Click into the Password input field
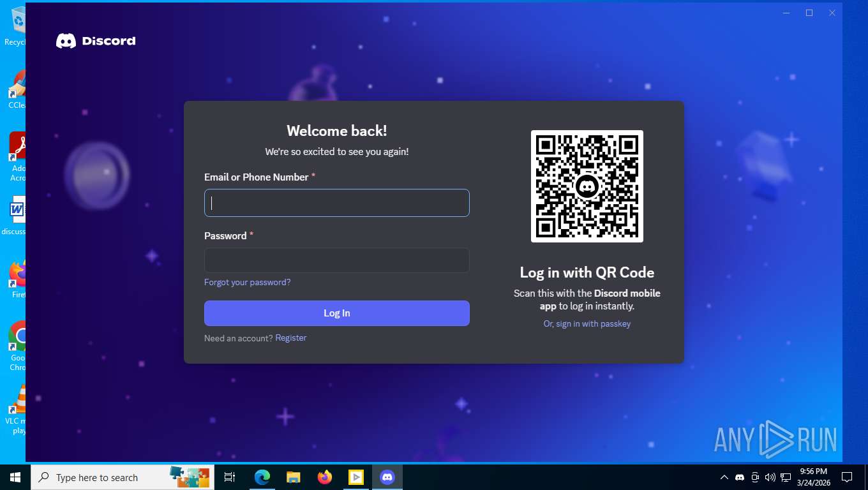The image size is (868, 490). tap(337, 260)
